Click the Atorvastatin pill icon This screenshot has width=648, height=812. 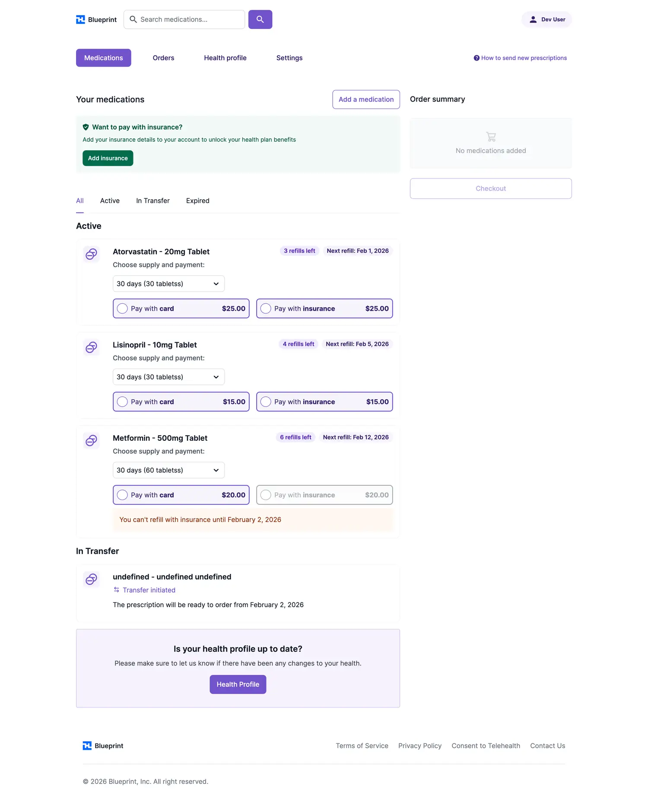[91, 254]
